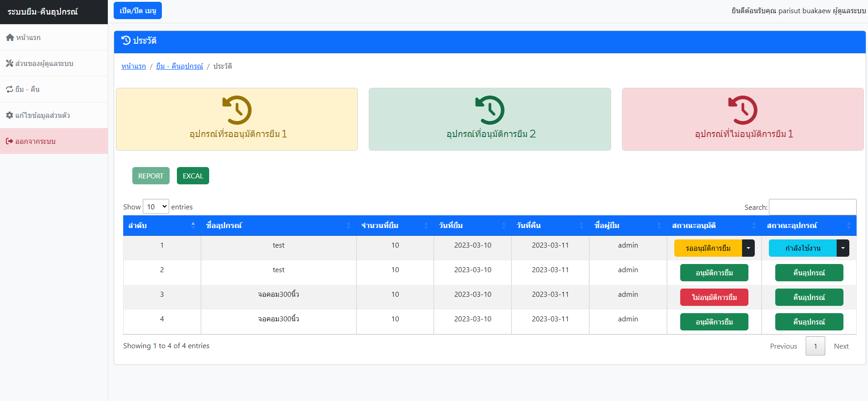Click the อุปกรณ์ที่รออนุมัติการยืม 1 card text

point(238,134)
